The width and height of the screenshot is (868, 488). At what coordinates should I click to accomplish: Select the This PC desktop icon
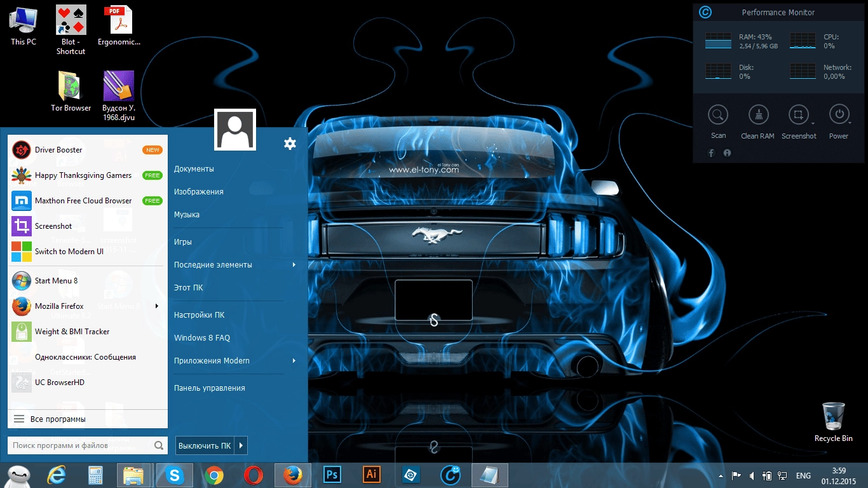(x=24, y=25)
